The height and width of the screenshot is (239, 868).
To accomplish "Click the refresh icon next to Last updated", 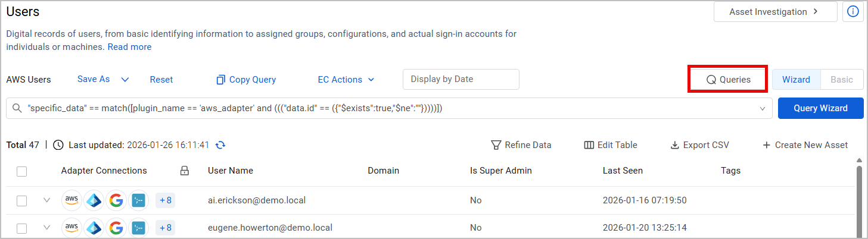I will [x=220, y=145].
